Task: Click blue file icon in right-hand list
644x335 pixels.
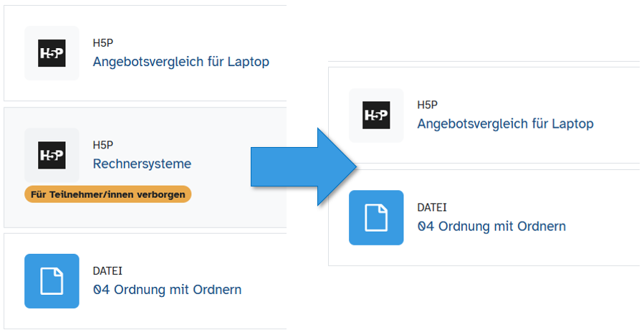Action: pyautogui.click(x=376, y=217)
